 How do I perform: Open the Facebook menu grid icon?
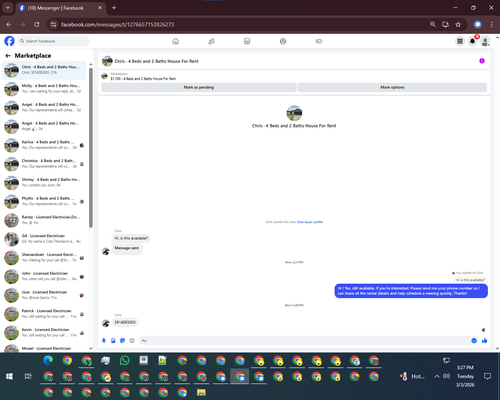tap(460, 41)
